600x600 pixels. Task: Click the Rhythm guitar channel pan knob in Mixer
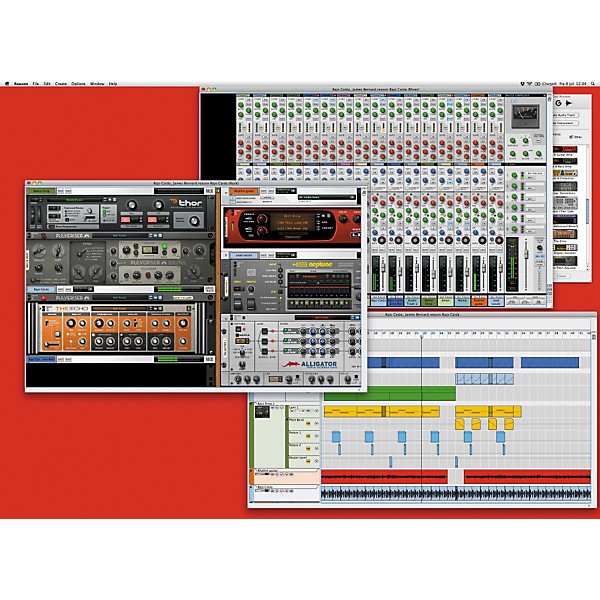click(x=482, y=241)
